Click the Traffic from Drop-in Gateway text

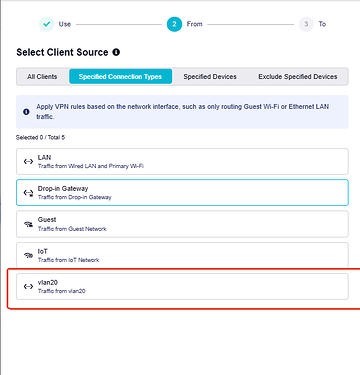click(75, 197)
